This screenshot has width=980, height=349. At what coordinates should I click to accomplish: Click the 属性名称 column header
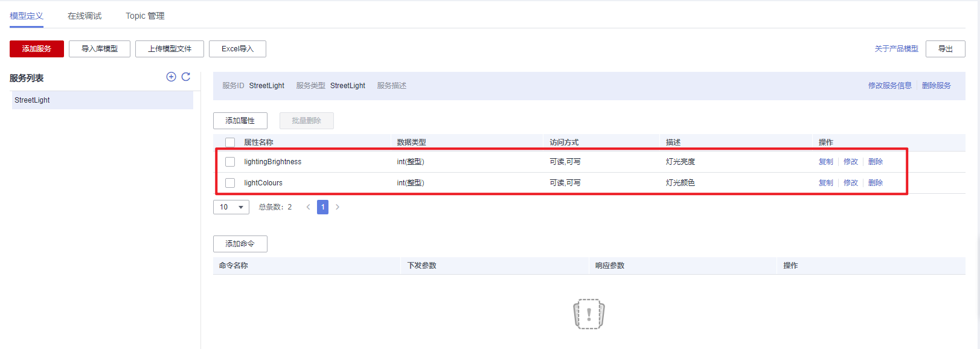pyautogui.click(x=258, y=142)
